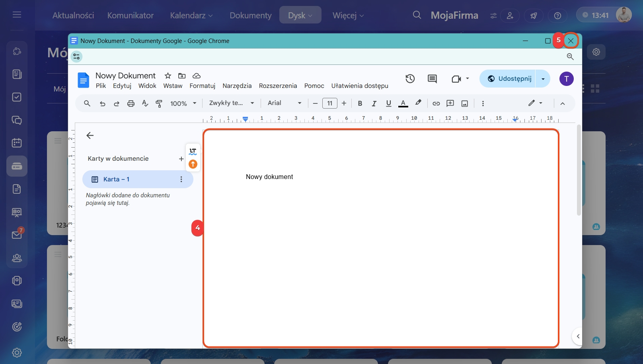Click the paint format roller icon

tap(159, 103)
